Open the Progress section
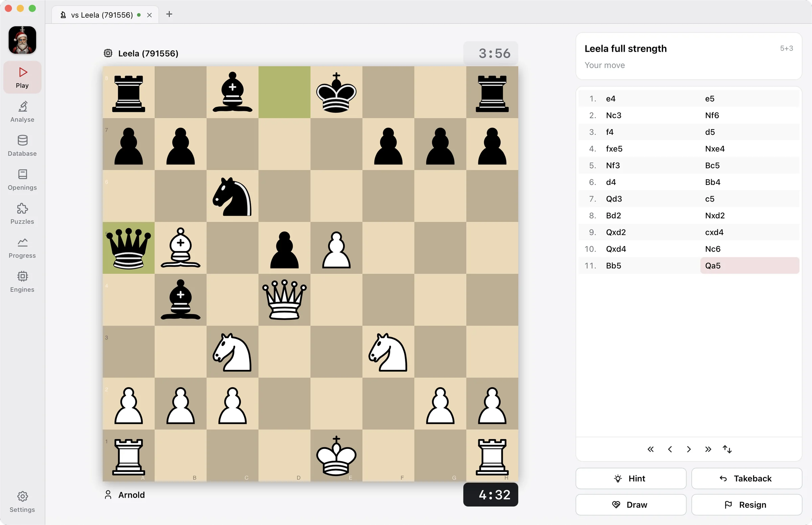812x525 pixels. (22, 248)
